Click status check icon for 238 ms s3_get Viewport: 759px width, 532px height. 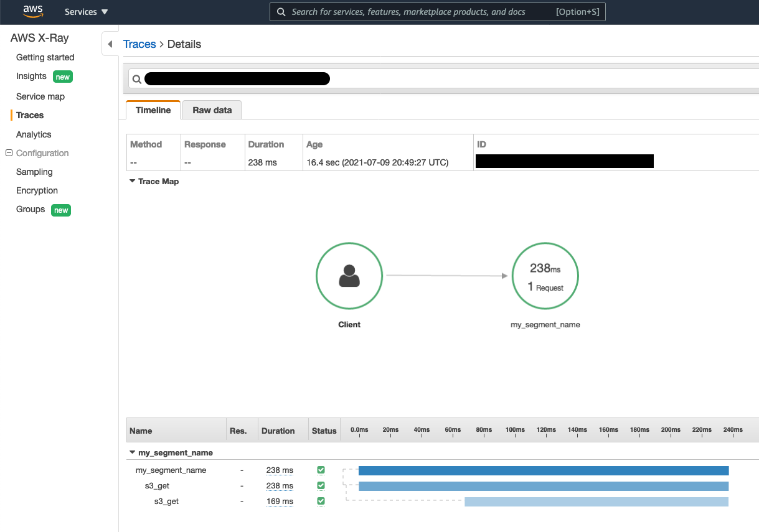[321, 485]
